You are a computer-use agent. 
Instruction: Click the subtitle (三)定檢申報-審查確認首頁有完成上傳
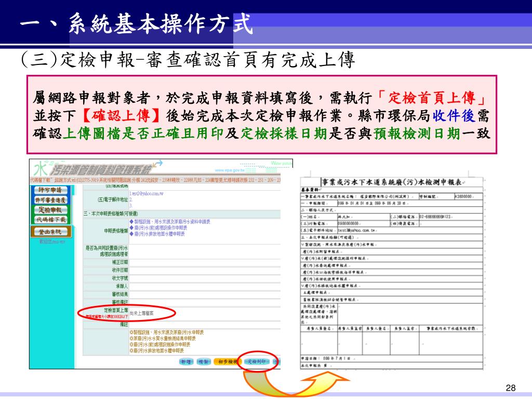coord(188,60)
